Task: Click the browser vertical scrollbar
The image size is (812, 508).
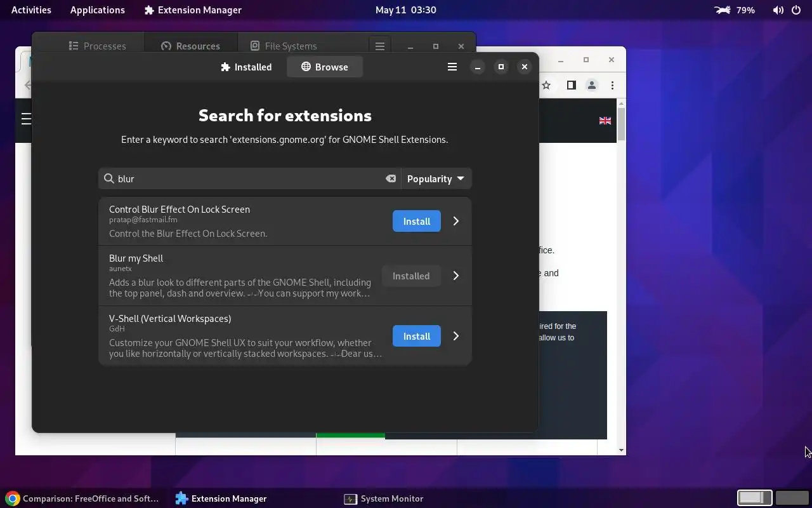Action: point(621,124)
